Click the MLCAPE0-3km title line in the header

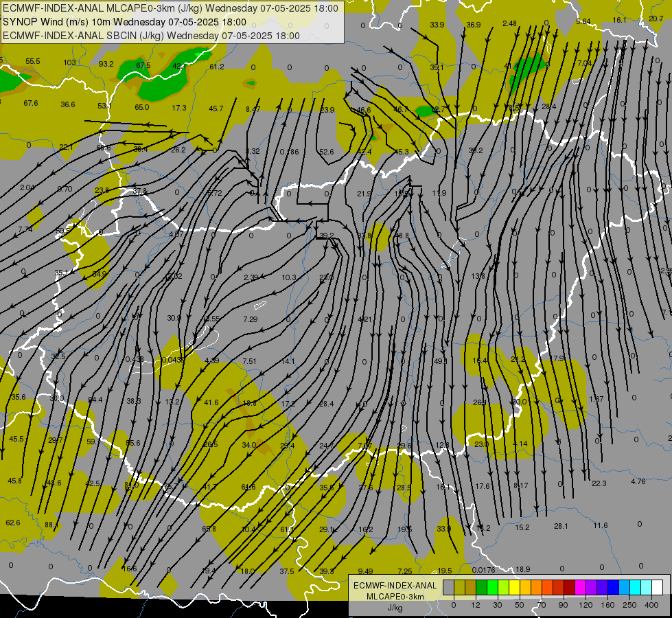[x=170, y=8]
